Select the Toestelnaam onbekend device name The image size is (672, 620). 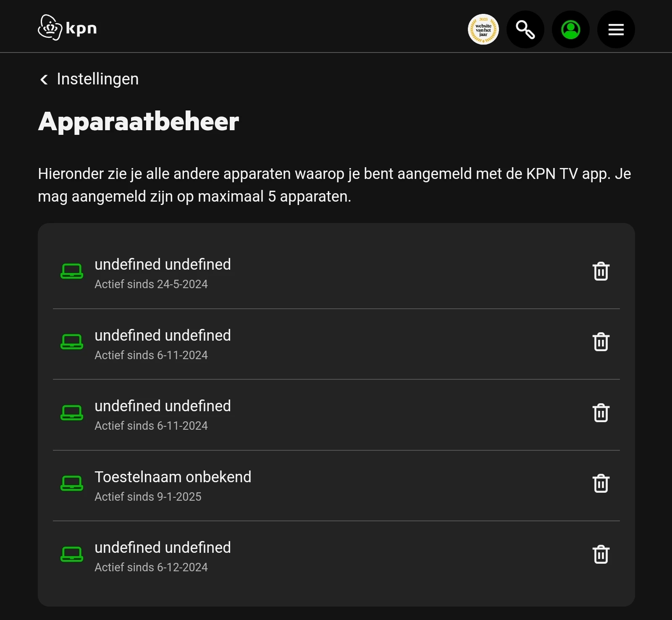click(173, 477)
